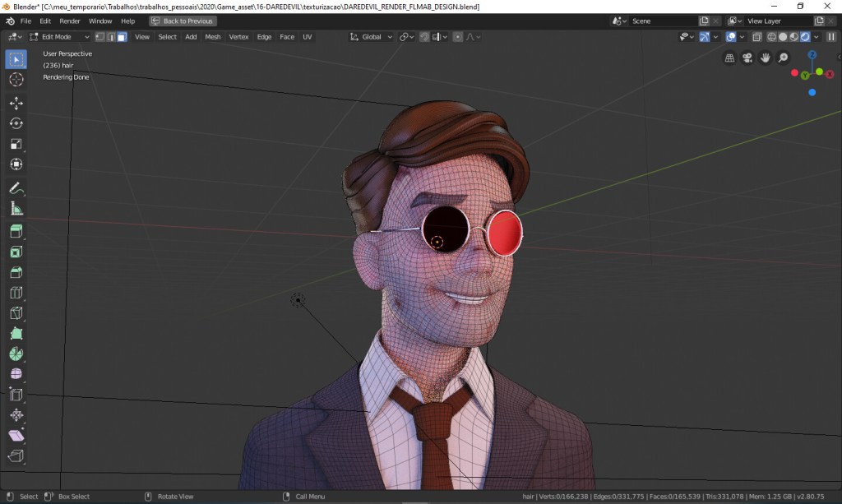Choose the Annotate pencil tool
The height and width of the screenshot is (504, 842).
[16, 188]
